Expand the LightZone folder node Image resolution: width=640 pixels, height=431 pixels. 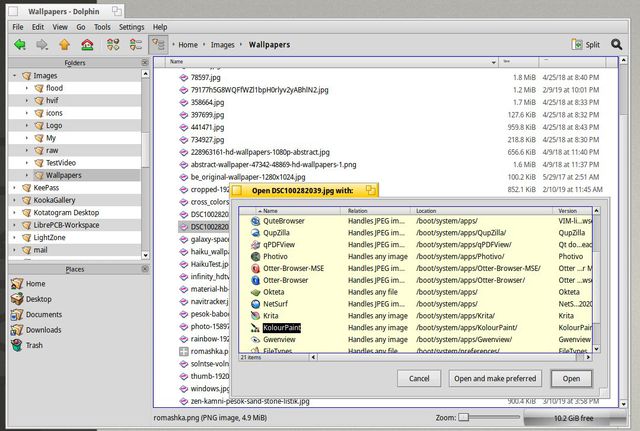pyautogui.click(x=15, y=238)
